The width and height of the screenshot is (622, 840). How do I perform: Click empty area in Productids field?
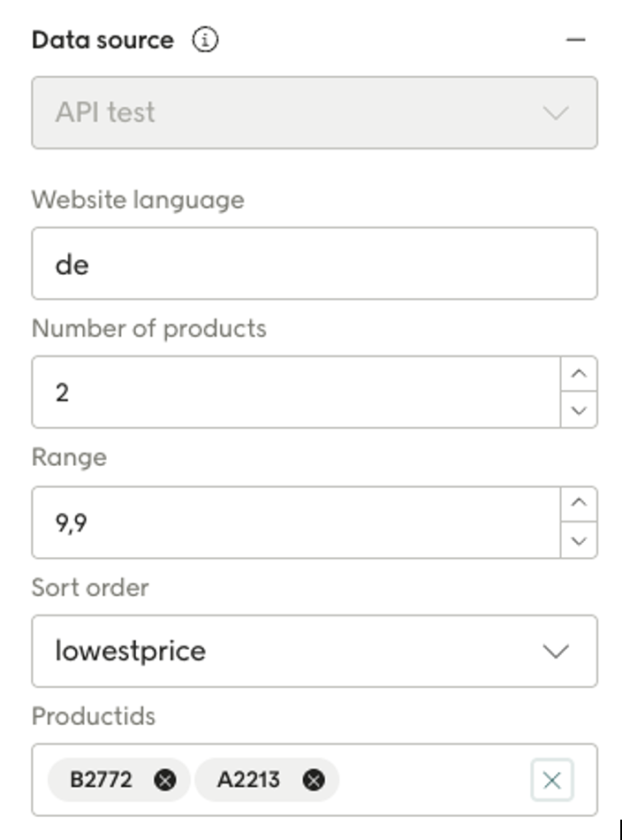433,780
